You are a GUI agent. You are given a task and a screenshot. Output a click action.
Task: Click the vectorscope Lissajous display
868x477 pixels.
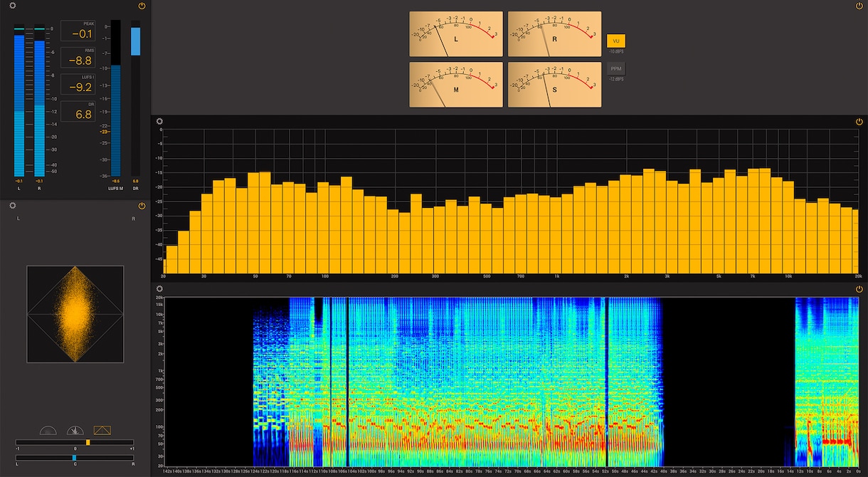pos(75,314)
